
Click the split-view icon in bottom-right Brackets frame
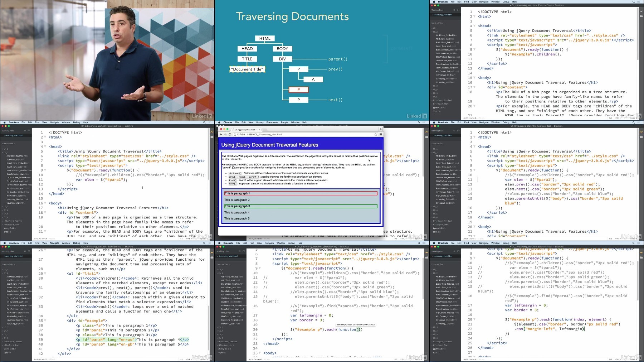pos(458,251)
